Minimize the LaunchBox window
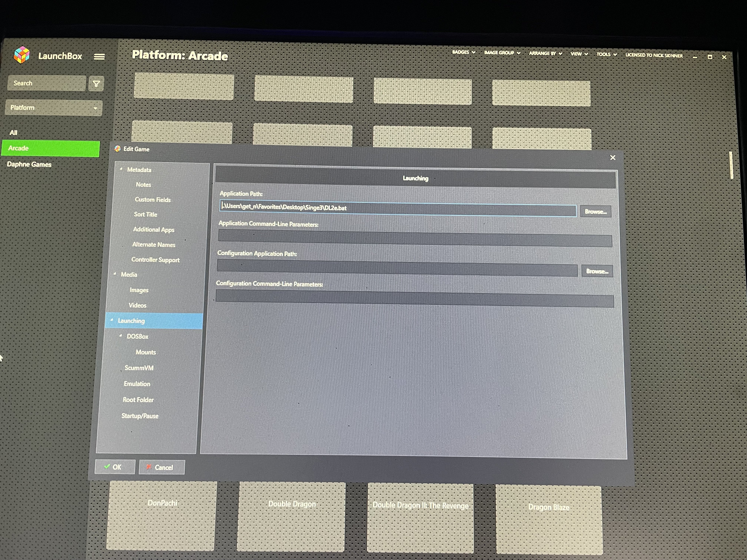747x560 pixels. coord(695,57)
